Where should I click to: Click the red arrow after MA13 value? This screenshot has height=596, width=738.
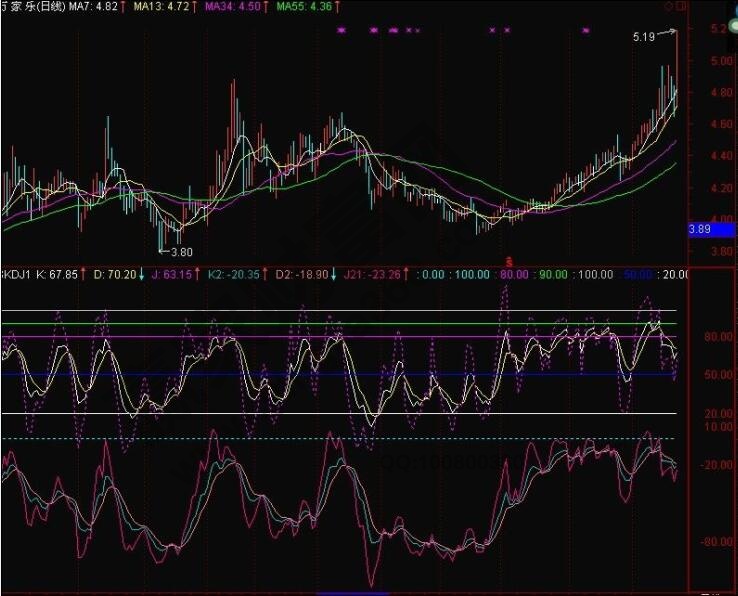[197, 7]
